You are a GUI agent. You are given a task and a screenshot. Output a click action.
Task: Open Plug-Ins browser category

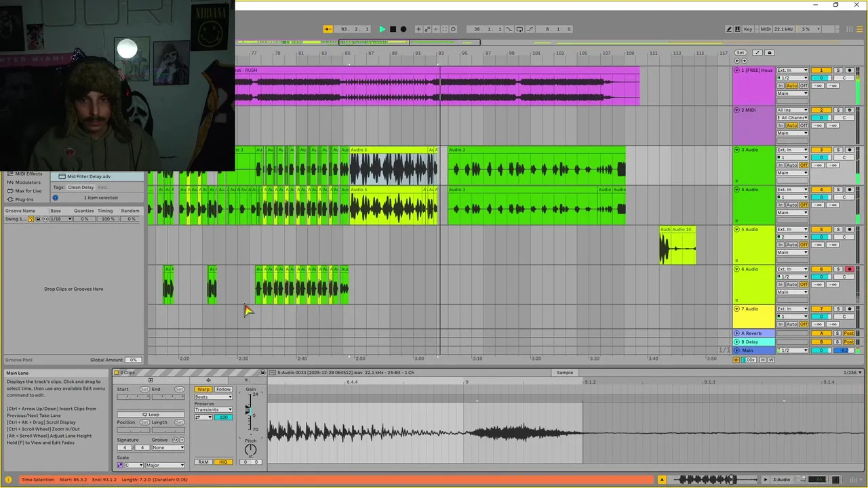[x=24, y=199]
